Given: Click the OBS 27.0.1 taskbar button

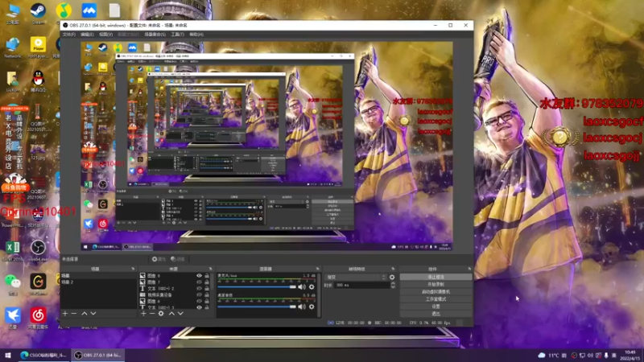Looking at the screenshot, I should click(x=98, y=355).
